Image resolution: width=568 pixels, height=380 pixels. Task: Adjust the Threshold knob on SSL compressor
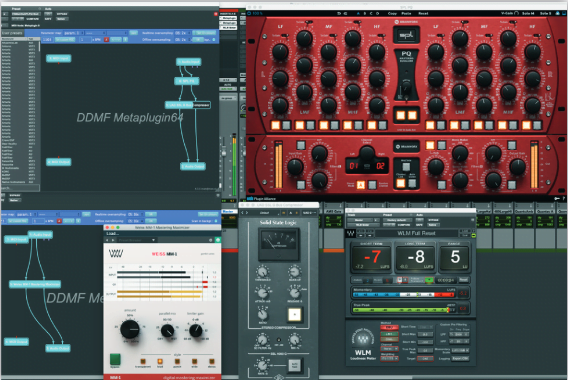pos(262,271)
